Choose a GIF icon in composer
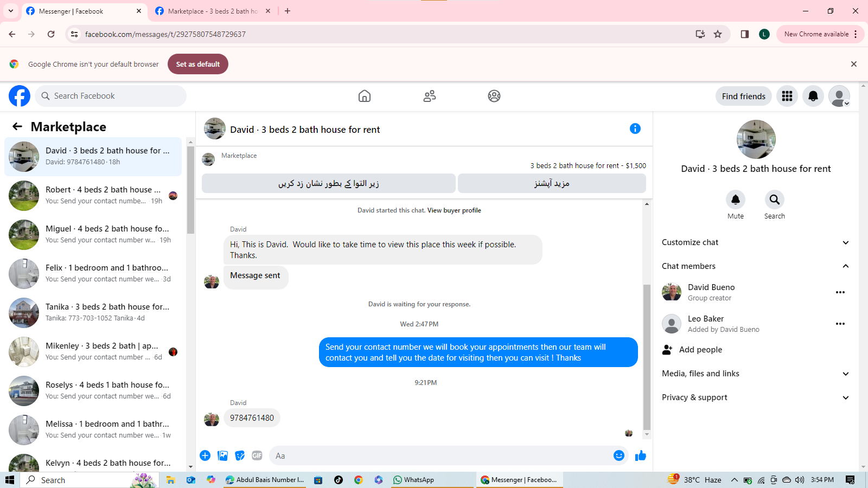Image resolution: width=868 pixels, height=488 pixels. [x=257, y=455]
